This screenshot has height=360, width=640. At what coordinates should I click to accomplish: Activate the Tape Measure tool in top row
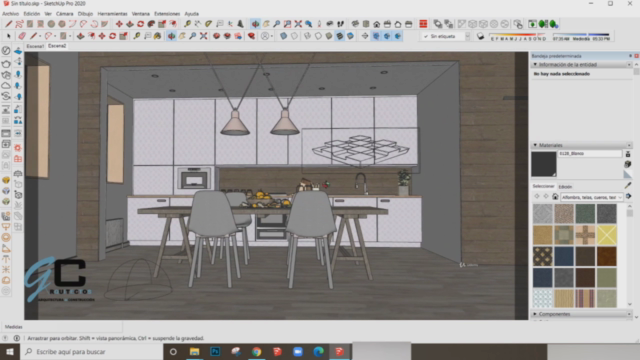click(x=187, y=24)
